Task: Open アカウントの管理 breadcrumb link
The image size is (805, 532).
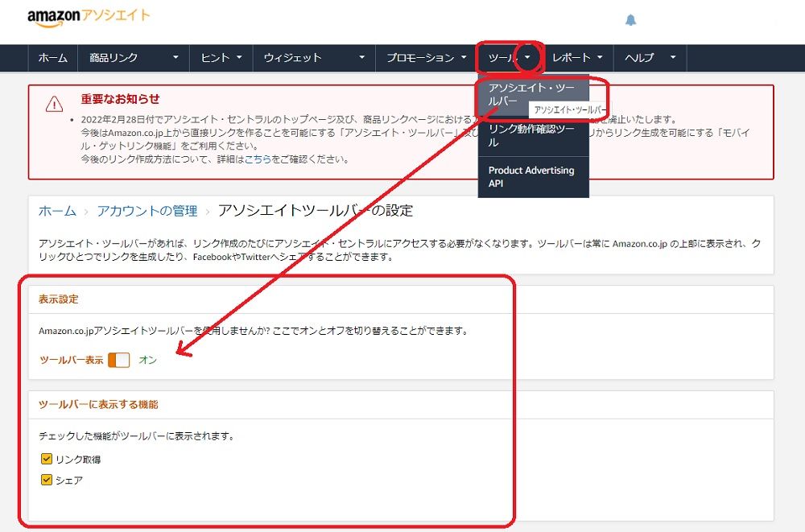Action: click(147, 211)
